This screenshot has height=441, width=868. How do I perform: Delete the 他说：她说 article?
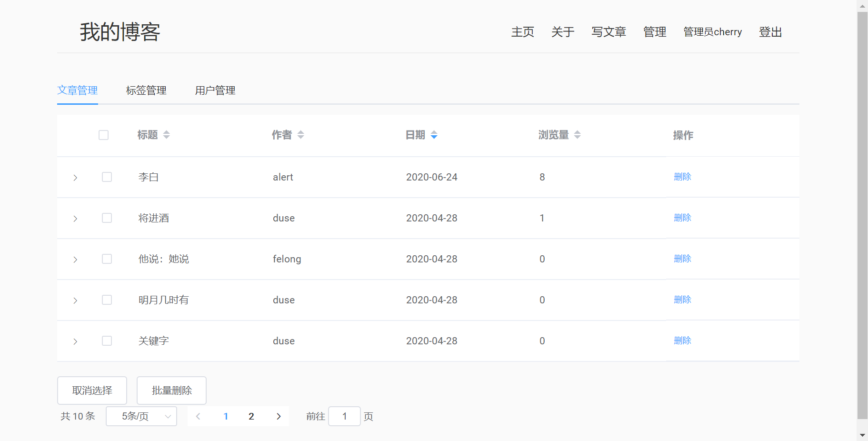pyautogui.click(x=682, y=259)
